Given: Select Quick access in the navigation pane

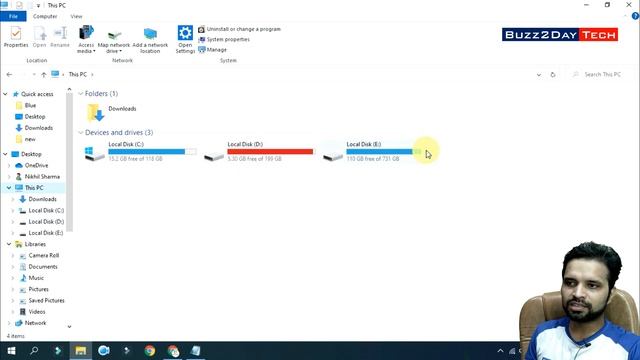Looking at the screenshot, I should pyautogui.click(x=37, y=94).
